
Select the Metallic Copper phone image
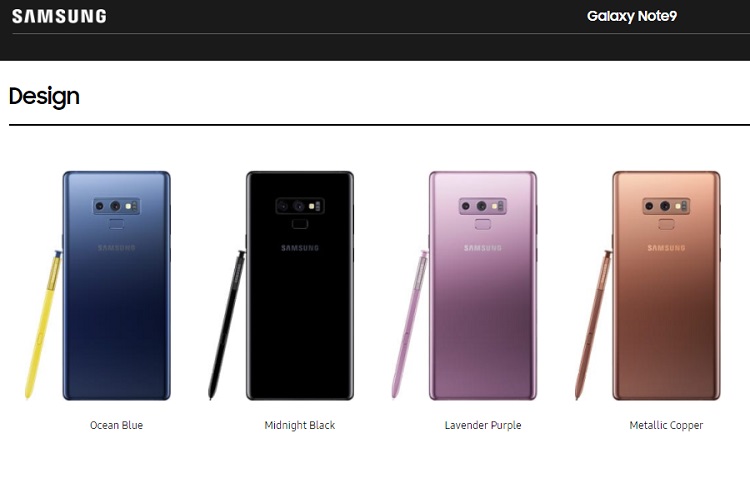(x=666, y=285)
